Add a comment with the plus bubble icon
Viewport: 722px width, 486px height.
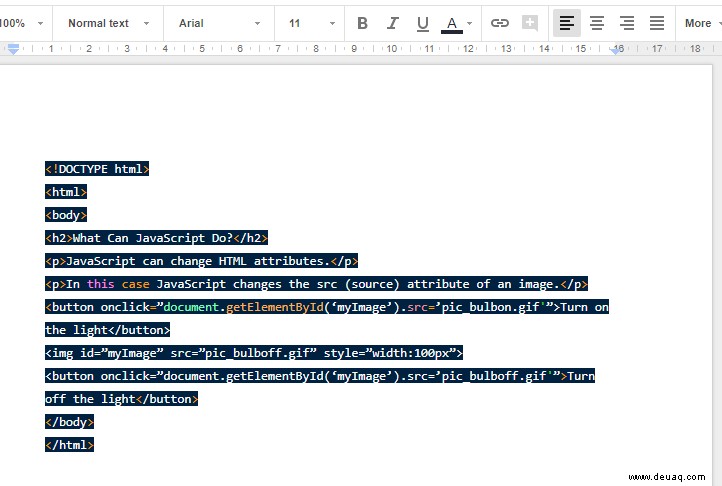[530, 23]
